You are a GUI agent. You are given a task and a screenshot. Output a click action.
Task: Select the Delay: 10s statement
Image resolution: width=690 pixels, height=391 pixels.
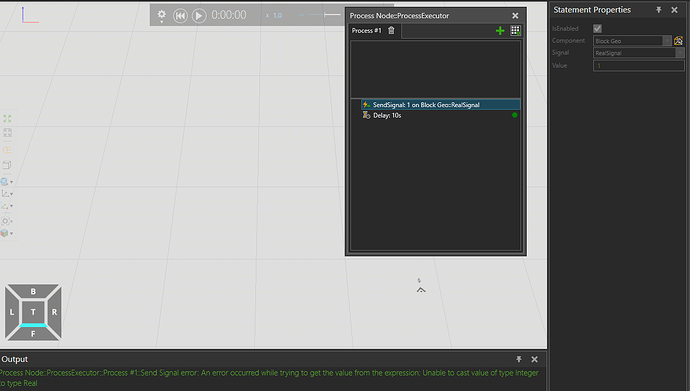click(x=440, y=115)
